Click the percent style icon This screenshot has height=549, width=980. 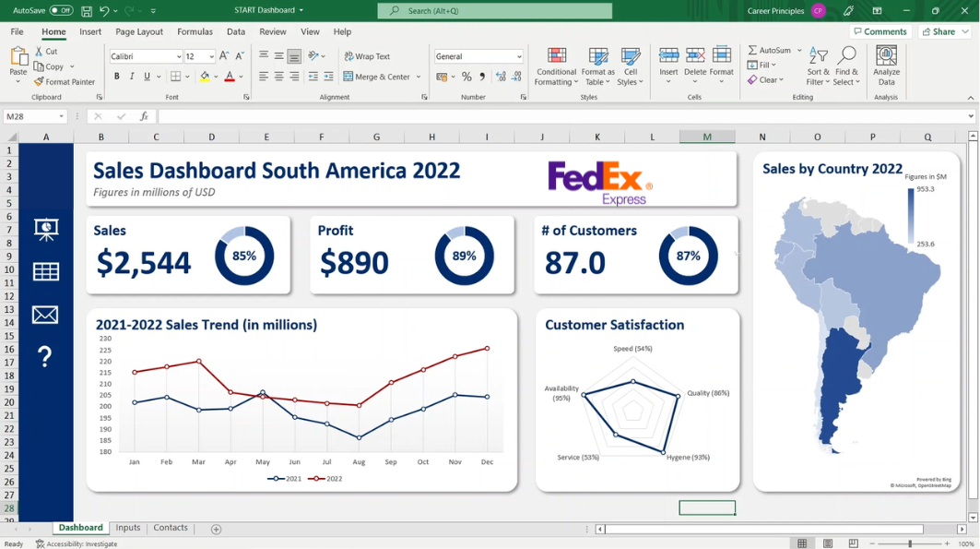(x=466, y=77)
